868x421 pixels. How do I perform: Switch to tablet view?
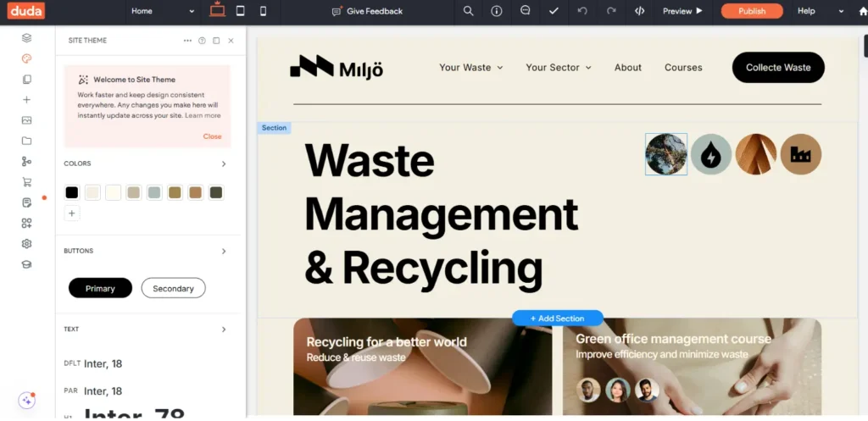240,11
